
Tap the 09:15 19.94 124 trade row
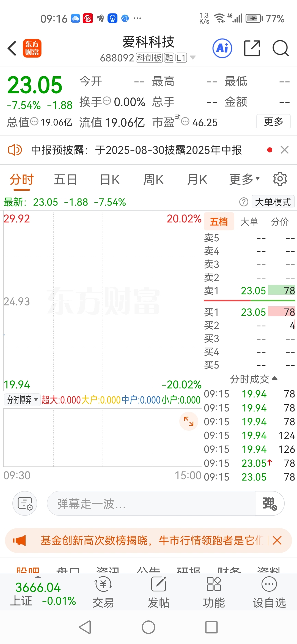click(x=249, y=435)
